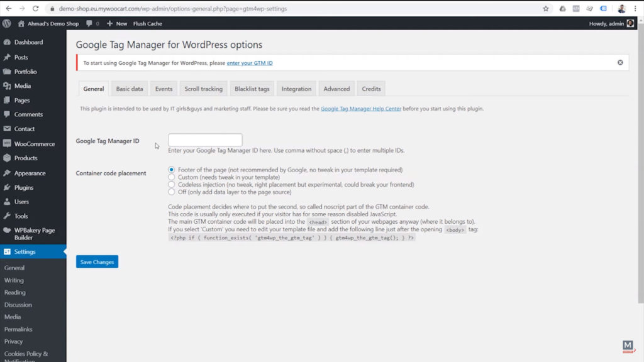The image size is (644, 362).
Task: Dismiss the GTM ID notice
Action: pos(619,62)
